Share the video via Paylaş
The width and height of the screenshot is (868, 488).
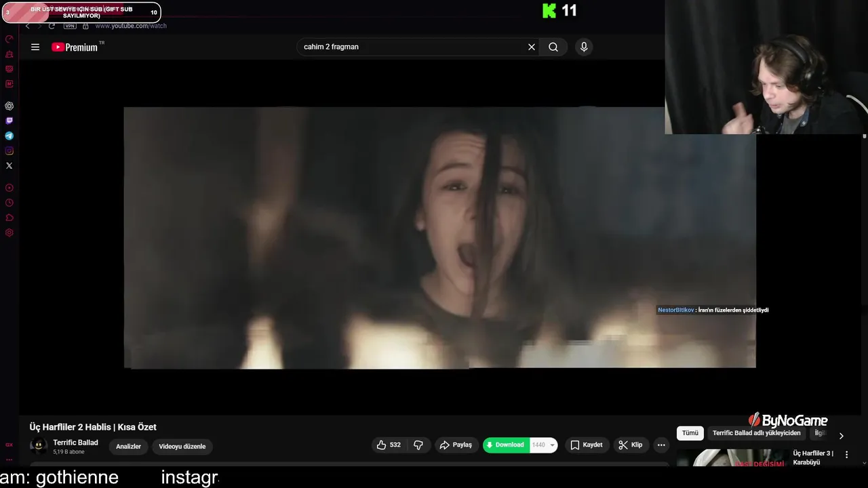[x=456, y=445]
